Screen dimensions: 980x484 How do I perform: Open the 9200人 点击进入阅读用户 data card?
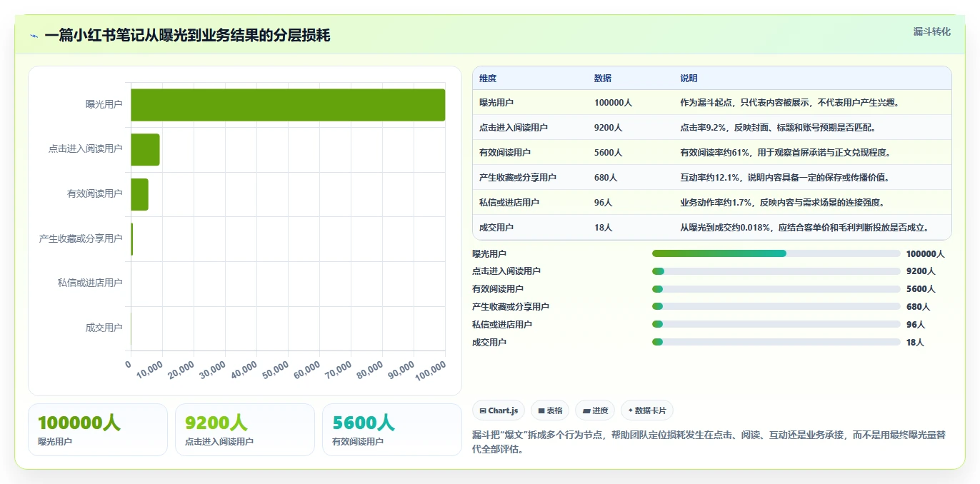(245, 430)
